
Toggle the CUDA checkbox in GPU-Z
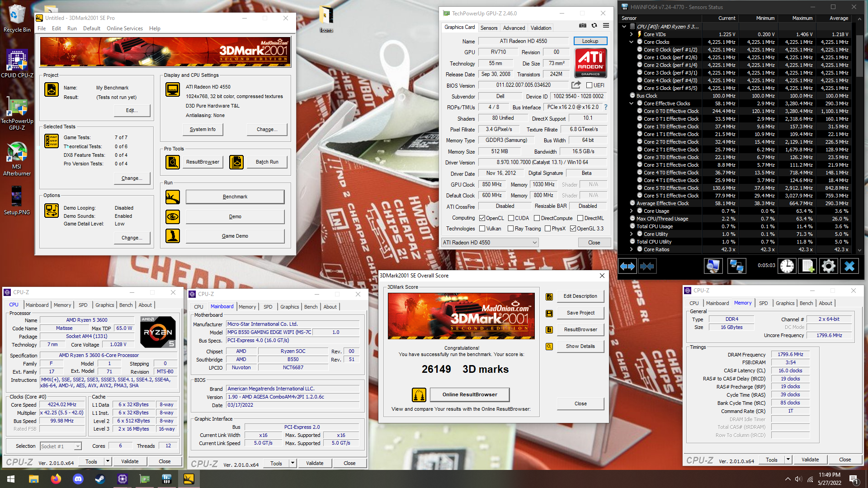coord(511,218)
